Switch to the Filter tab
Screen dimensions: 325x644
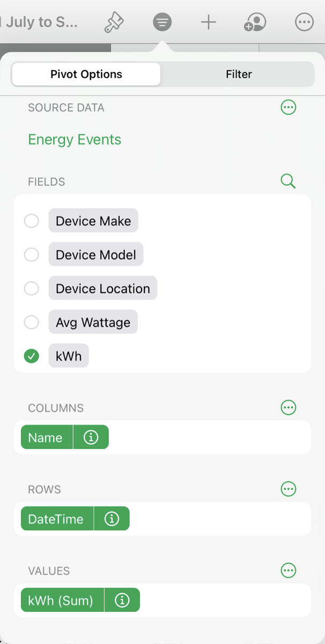[x=239, y=75]
